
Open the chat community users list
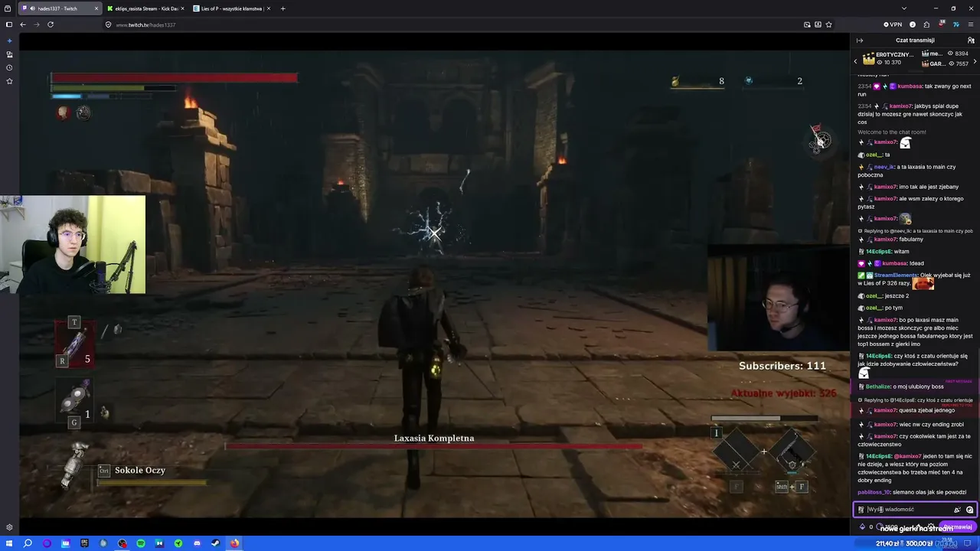971,41
